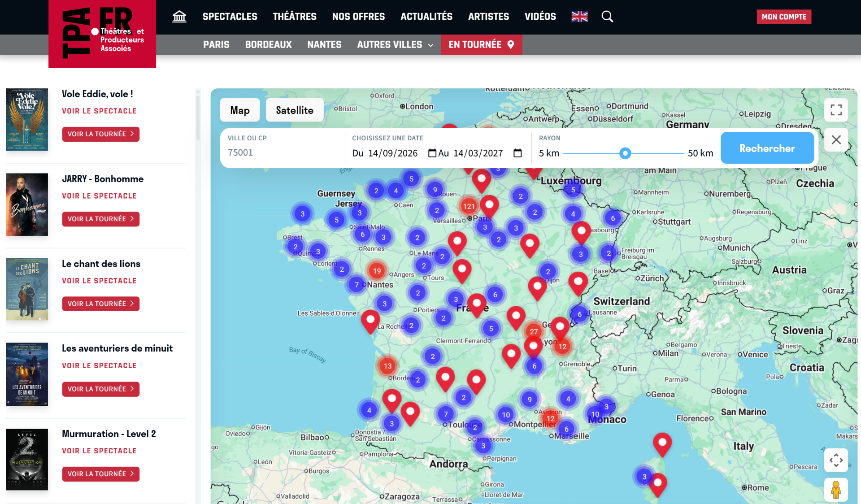Go to Nos Offres
The image size is (861, 504).
[x=358, y=17]
